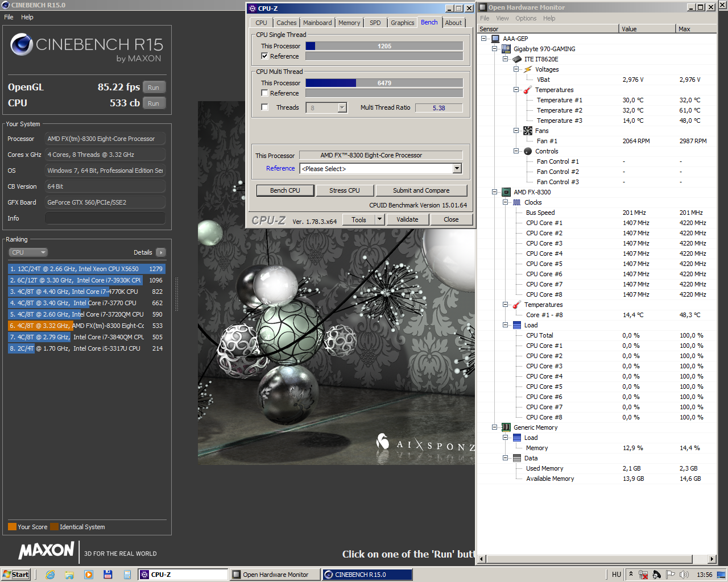Collapse the Clocks node
Image resolution: width=728 pixels, height=582 pixels.
point(506,202)
